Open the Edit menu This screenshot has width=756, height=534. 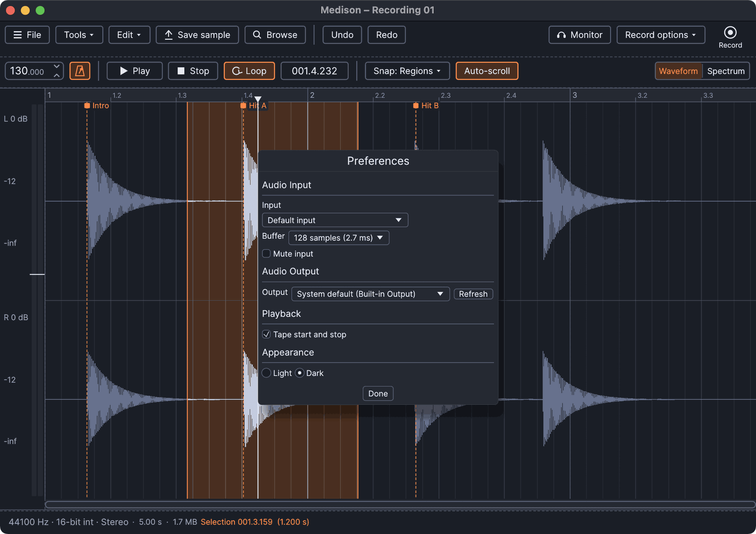pos(129,35)
